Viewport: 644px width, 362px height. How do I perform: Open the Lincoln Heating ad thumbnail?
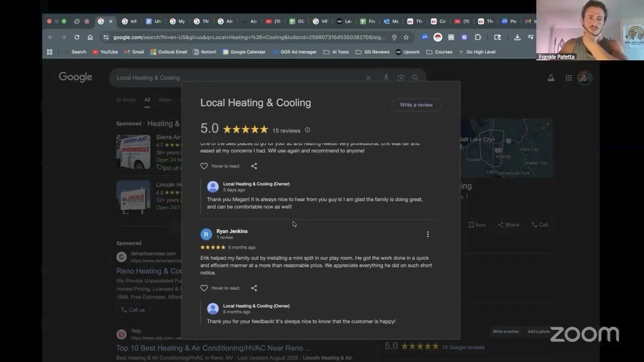[133, 198]
